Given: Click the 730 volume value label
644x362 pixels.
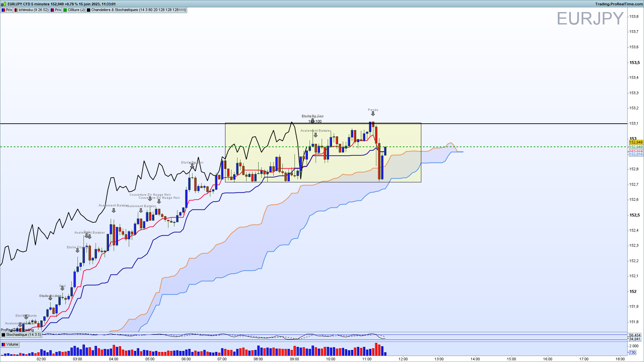Looking at the screenshot, I should pos(632,352).
